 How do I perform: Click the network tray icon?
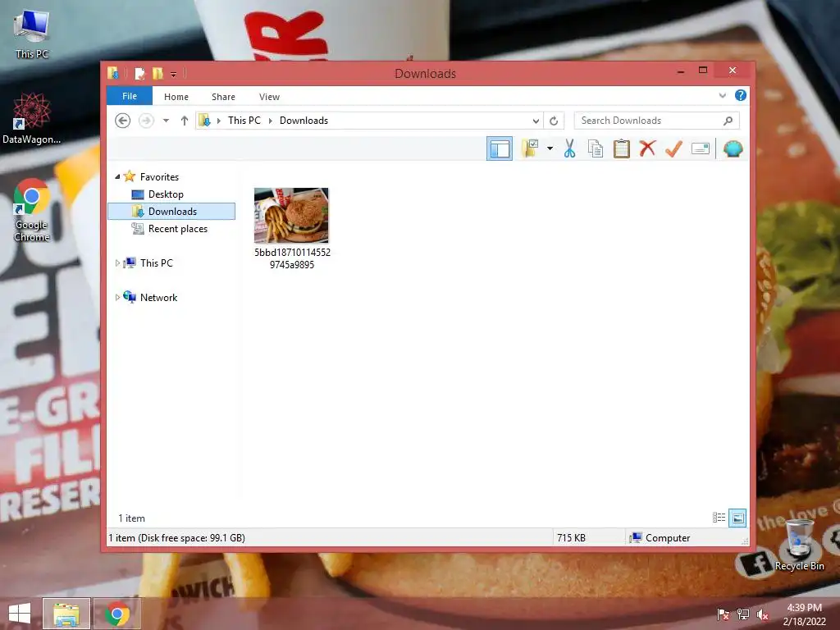(x=743, y=614)
